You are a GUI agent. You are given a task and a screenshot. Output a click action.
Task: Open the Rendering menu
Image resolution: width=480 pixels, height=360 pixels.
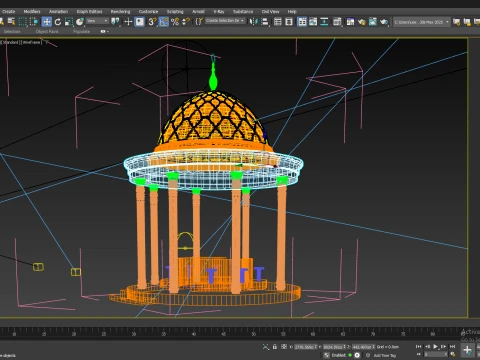(120, 12)
